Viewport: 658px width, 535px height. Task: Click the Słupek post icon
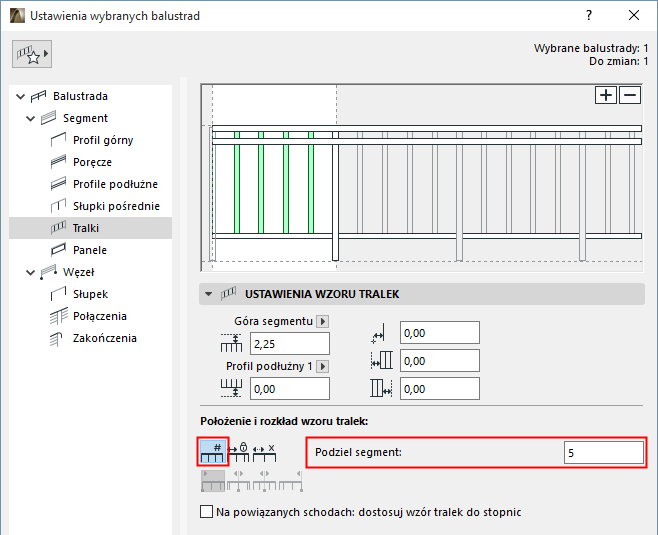click(x=58, y=294)
